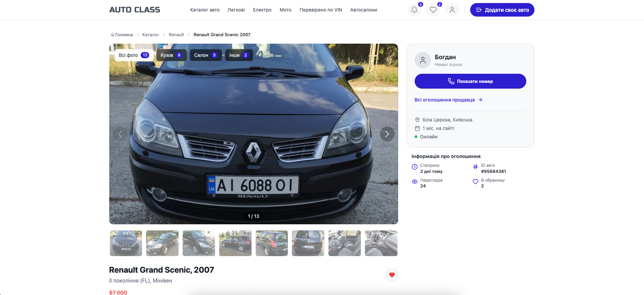Image resolution: width=644 pixels, height=295 pixels.
Task: Show the Інше photo category
Action: [239, 55]
